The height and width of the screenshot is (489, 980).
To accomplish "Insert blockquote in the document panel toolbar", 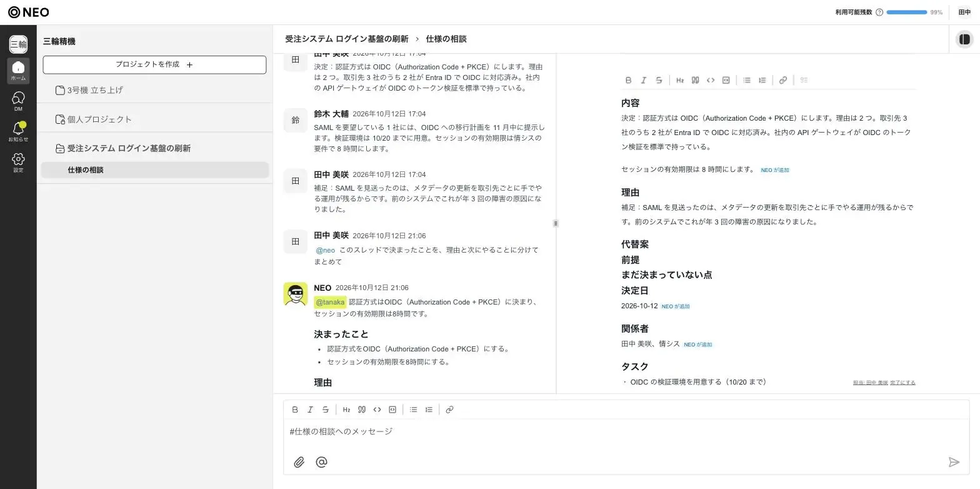I will tap(695, 80).
